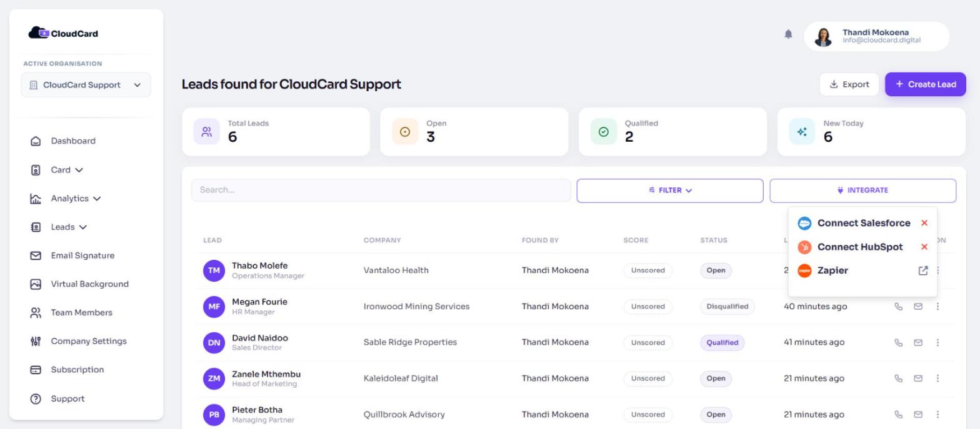Open Company Settings page
980x429 pixels.
89,341
